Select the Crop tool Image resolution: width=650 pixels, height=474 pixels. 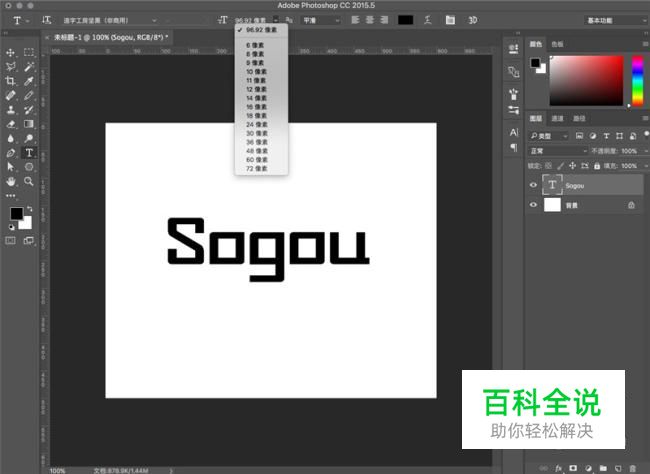point(10,81)
